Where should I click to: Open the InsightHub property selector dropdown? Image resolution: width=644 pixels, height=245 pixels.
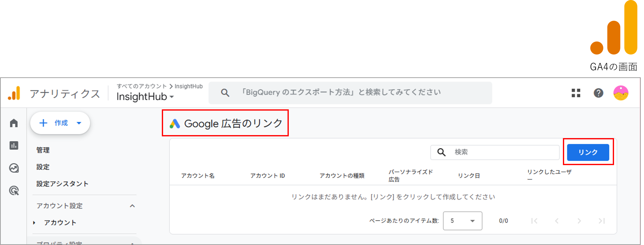pyautogui.click(x=145, y=97)
